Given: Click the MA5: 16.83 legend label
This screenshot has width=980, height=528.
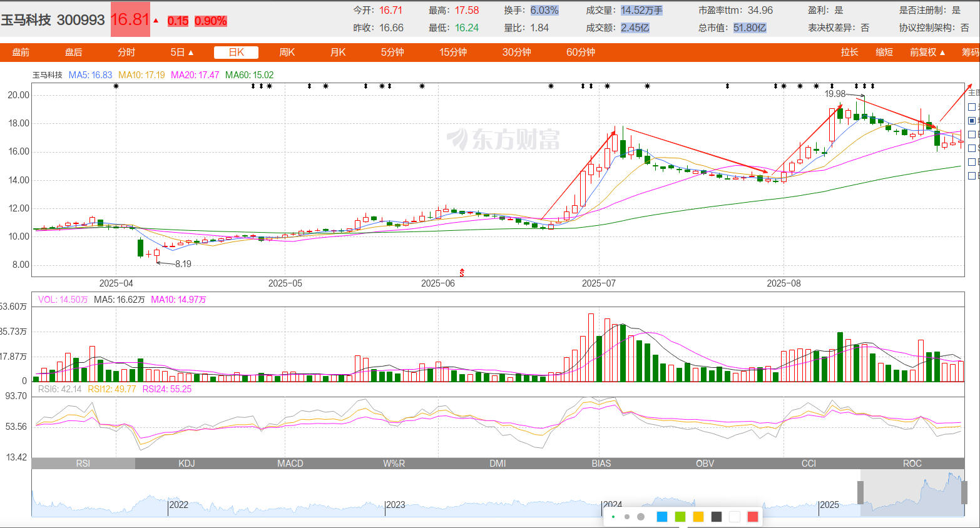Looking at the screenshot, I should pos(90,75).
